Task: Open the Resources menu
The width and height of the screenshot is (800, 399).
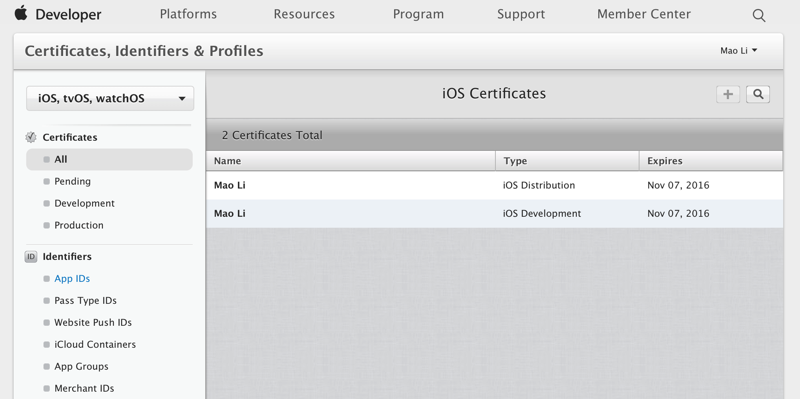Action: (x=304, y=14)
